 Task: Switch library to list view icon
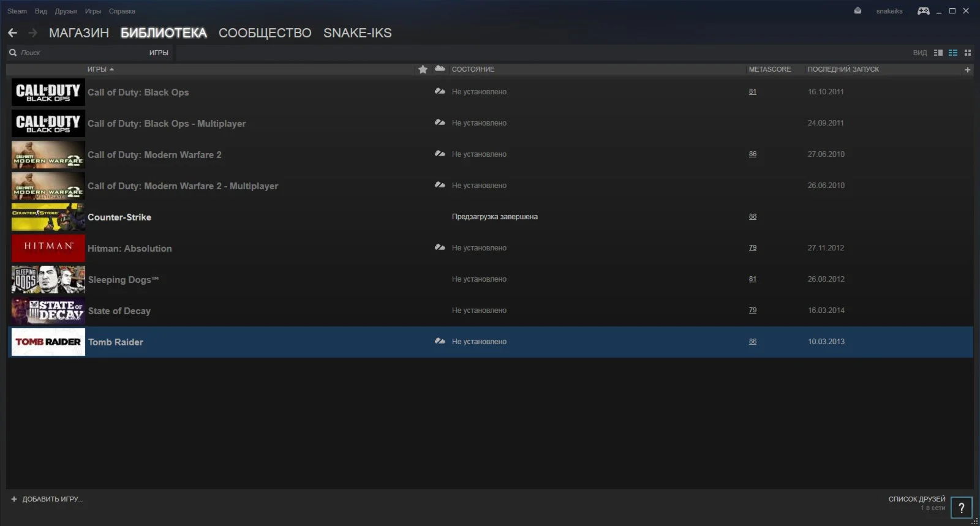[953, 53]
